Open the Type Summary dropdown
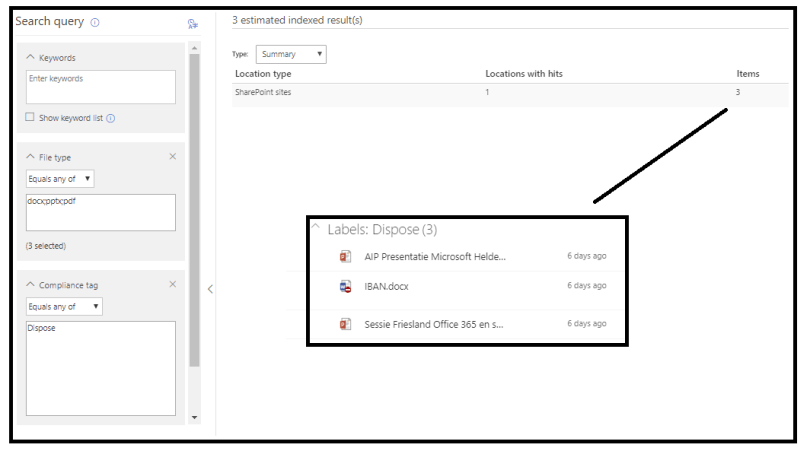The width and height of the screenshot is (810, 451). [x=291, y=55]
